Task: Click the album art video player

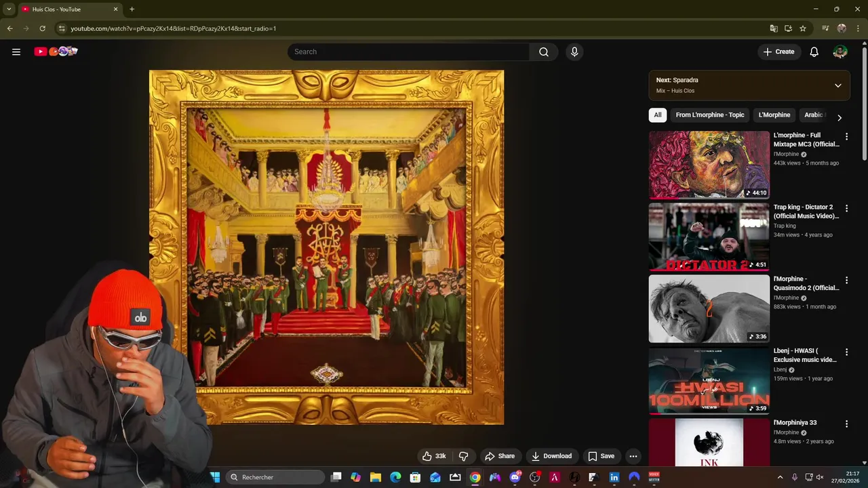Action: coord(326,247)
